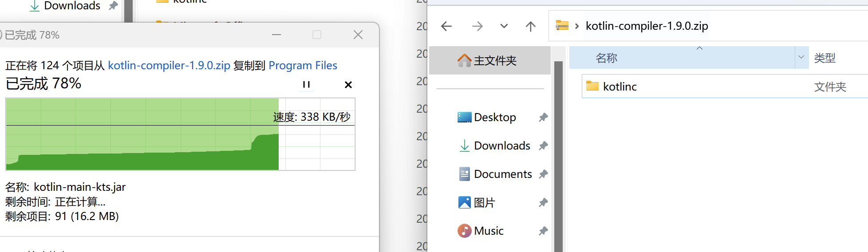868x252 pixels.
Task: Select 主文件夹 Home in navigation pane
Action: click(x=490, y=60)
